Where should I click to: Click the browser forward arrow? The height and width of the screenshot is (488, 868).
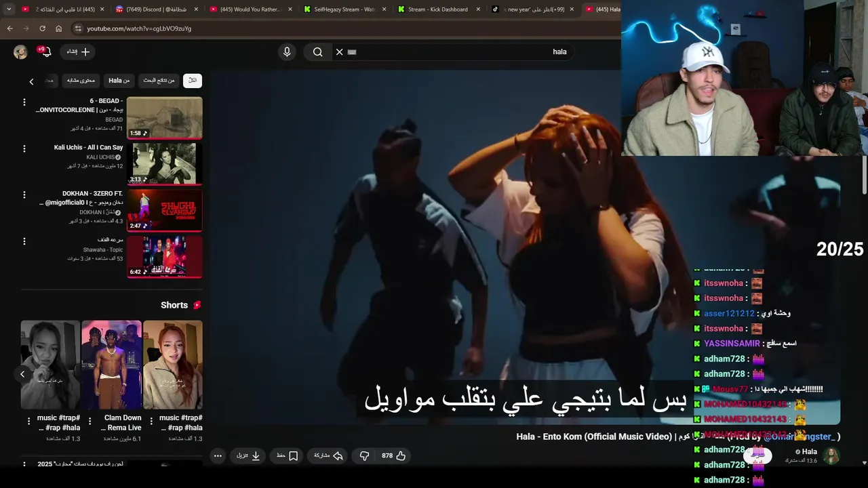(x=26, y=28)
